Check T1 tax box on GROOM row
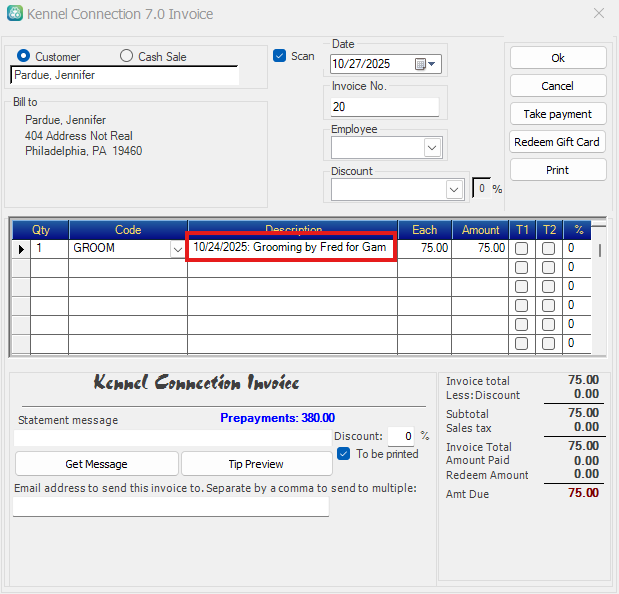The width and height of the screenshot is (619, 594). 521,249
